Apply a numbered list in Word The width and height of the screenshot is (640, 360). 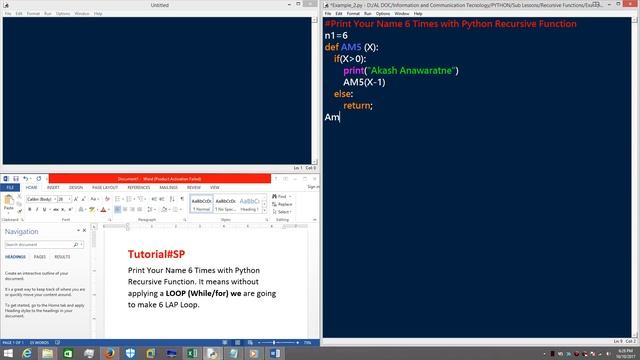pos(129,199)
